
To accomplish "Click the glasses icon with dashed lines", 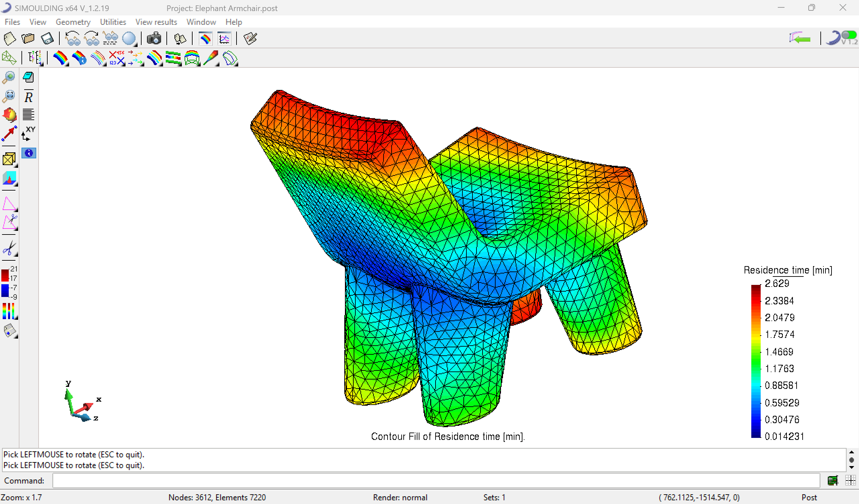I will (x=110, y=39).
